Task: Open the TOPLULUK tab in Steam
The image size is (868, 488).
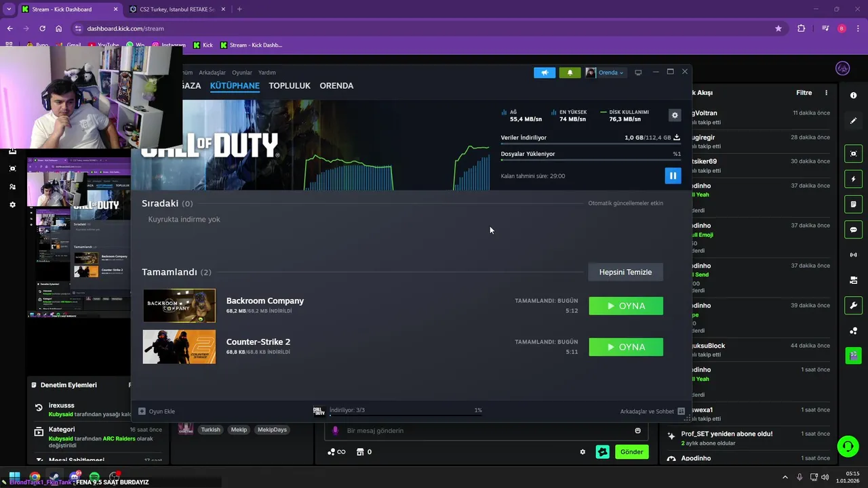Action: pyautogui.click(x=290, y=85)
